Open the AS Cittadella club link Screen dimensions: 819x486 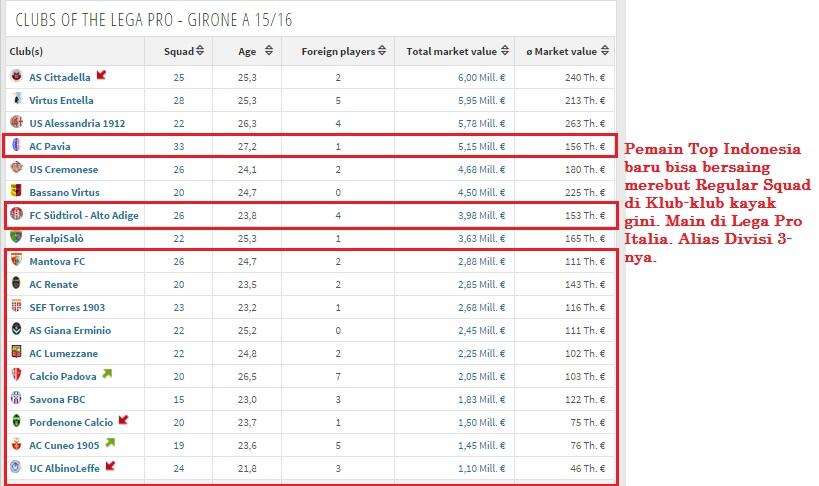(x=60, y=77)
